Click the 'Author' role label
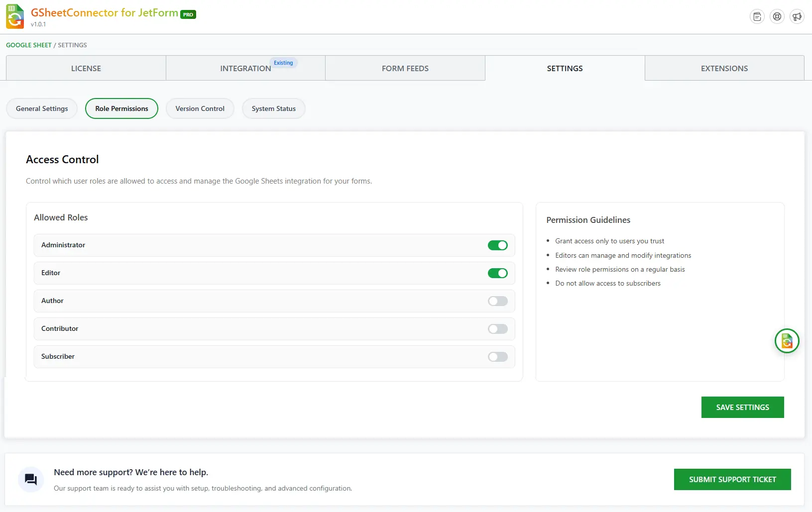812x512 pixels. 52,301
